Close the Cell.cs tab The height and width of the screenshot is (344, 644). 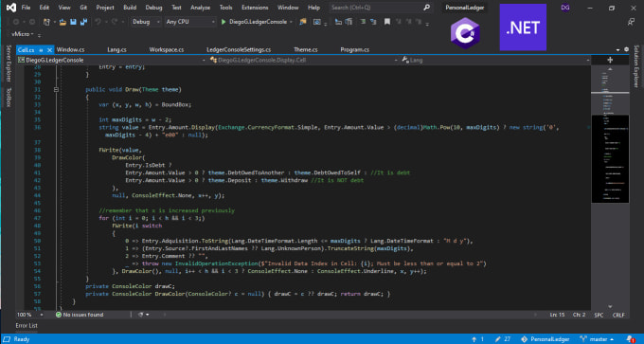(x=49, y=49)
